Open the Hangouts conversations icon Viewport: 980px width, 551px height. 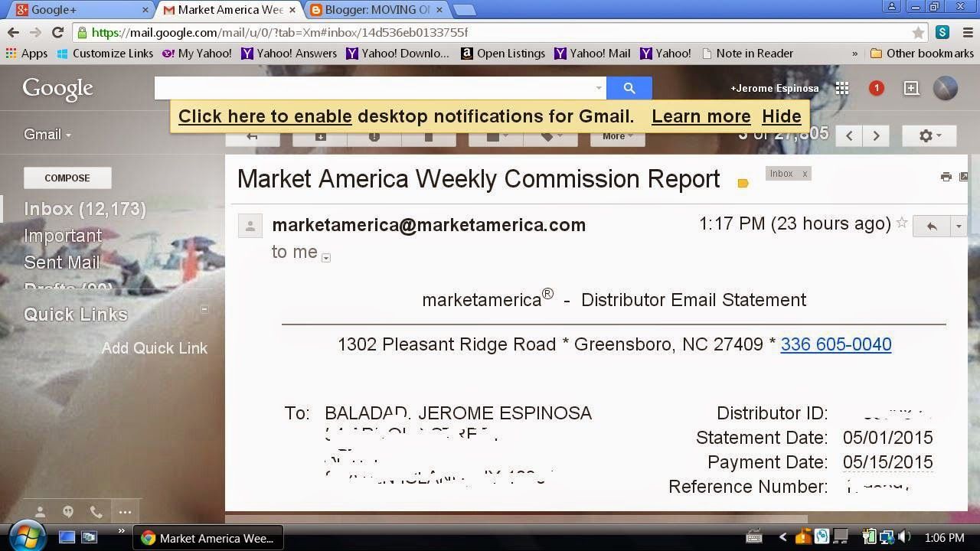click(68, 512)
